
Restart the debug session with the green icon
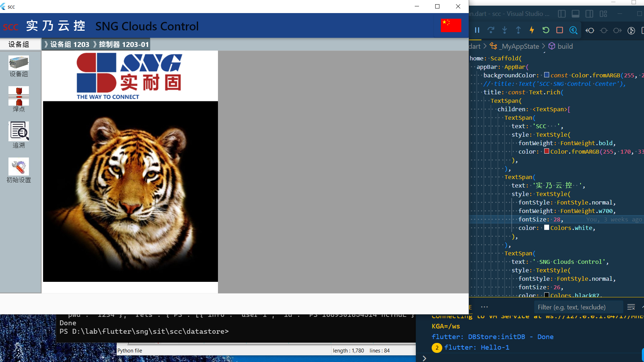pos(546,30)
